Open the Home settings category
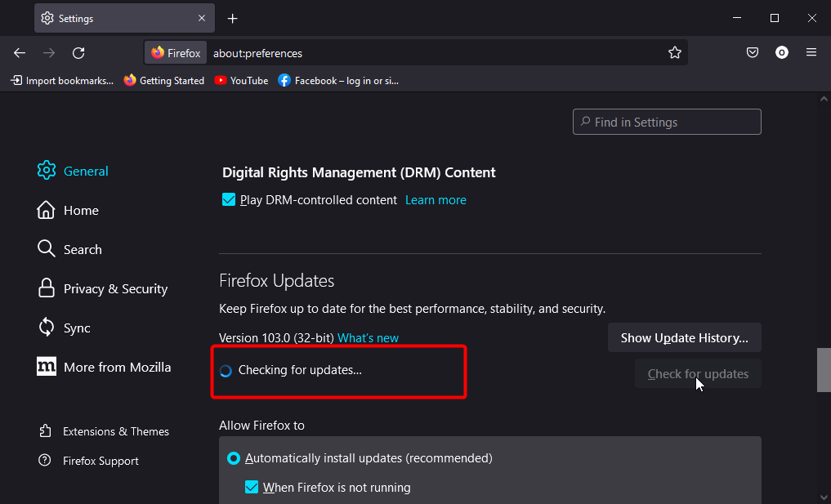 (x=68, y=211)
